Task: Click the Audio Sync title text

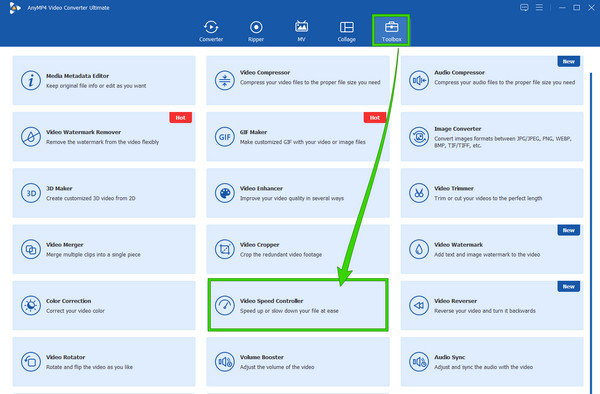Action: tap(449, 357)
